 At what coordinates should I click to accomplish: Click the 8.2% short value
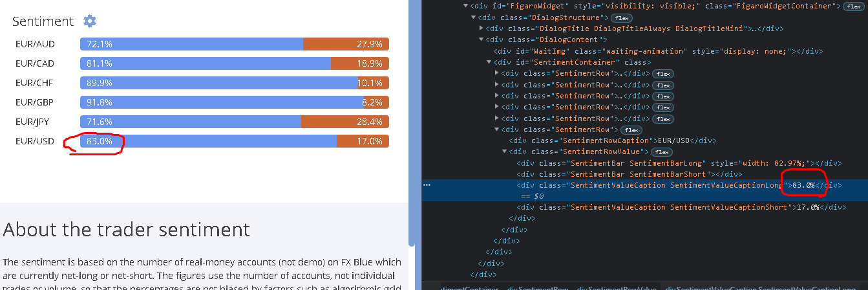coord(372,102)
